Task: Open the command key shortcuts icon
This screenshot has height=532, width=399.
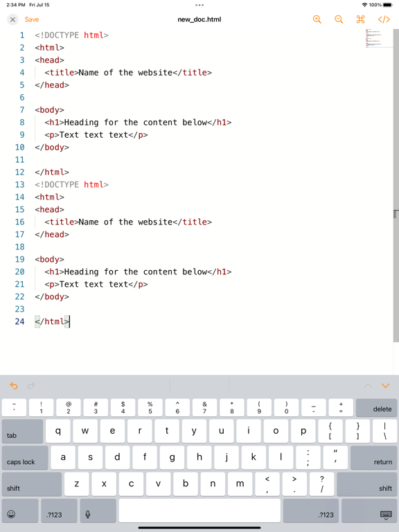Action: tap(360, 19)
